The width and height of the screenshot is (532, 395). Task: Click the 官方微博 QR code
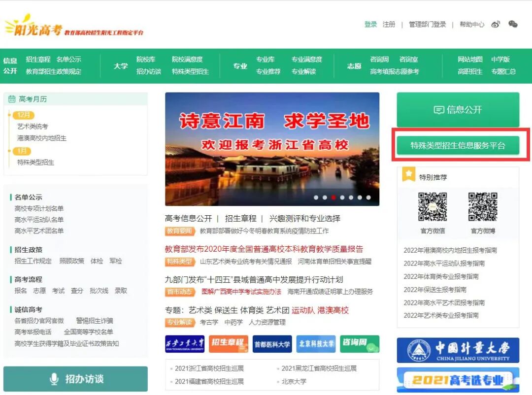point(482,207)
